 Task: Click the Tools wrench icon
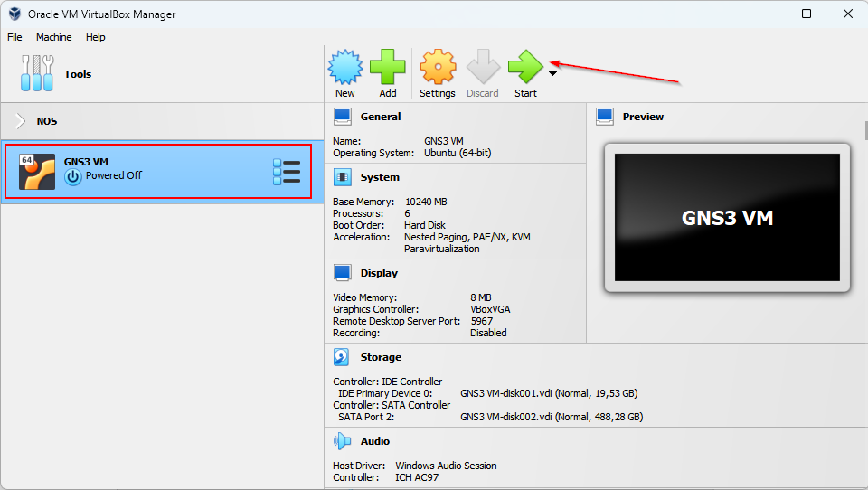pos(38,74)
